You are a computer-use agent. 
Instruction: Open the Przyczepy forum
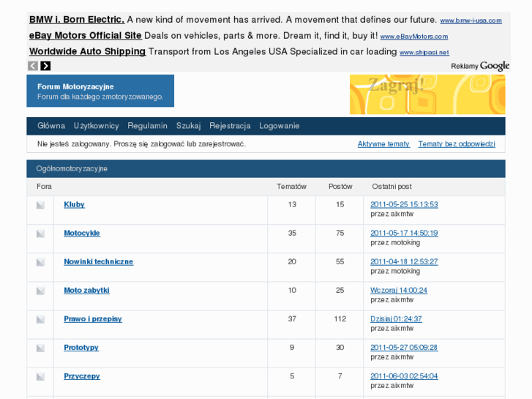coord(82,376)
